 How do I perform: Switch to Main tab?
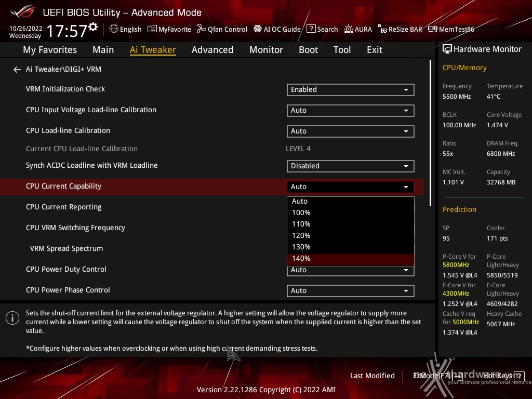tap(103, 50)
